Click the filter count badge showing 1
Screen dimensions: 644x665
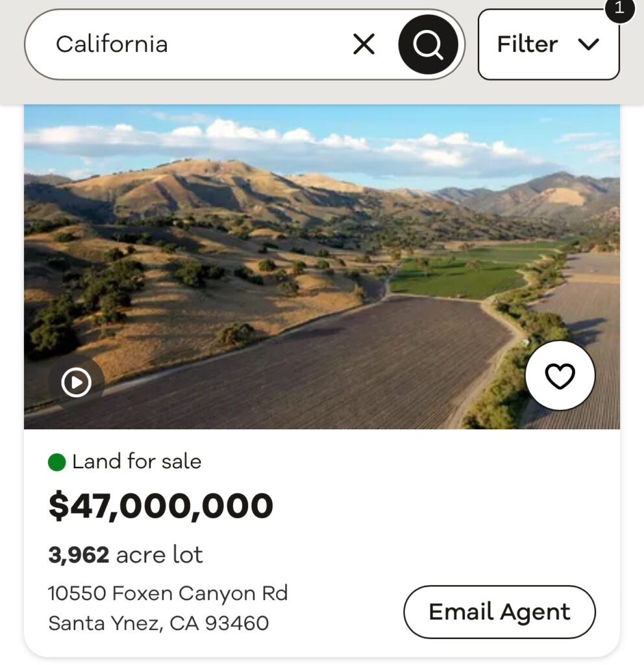(619, 8)
